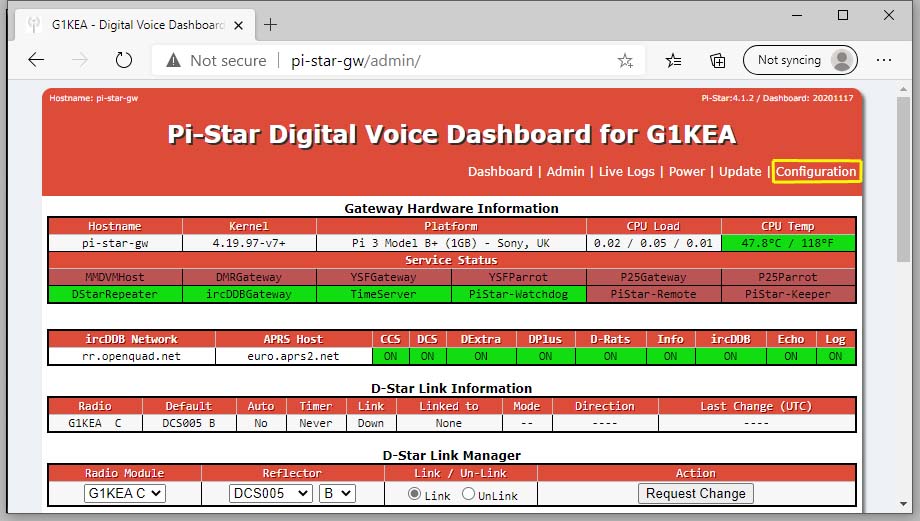This screenshot has width=920, height=521.
Task: Click the profile avatar icon
Action: (842, 60)
